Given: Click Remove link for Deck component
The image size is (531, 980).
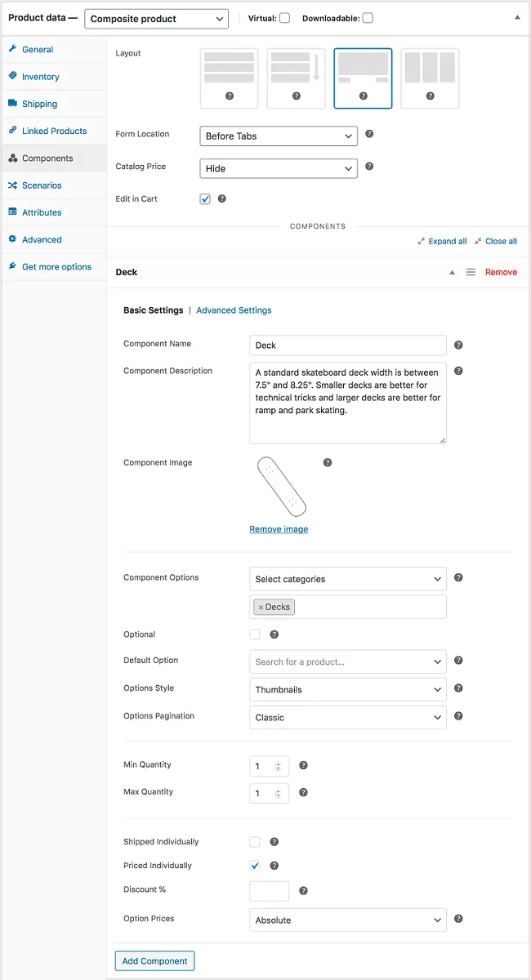Looking at the screenshot, I should point(501,272).
